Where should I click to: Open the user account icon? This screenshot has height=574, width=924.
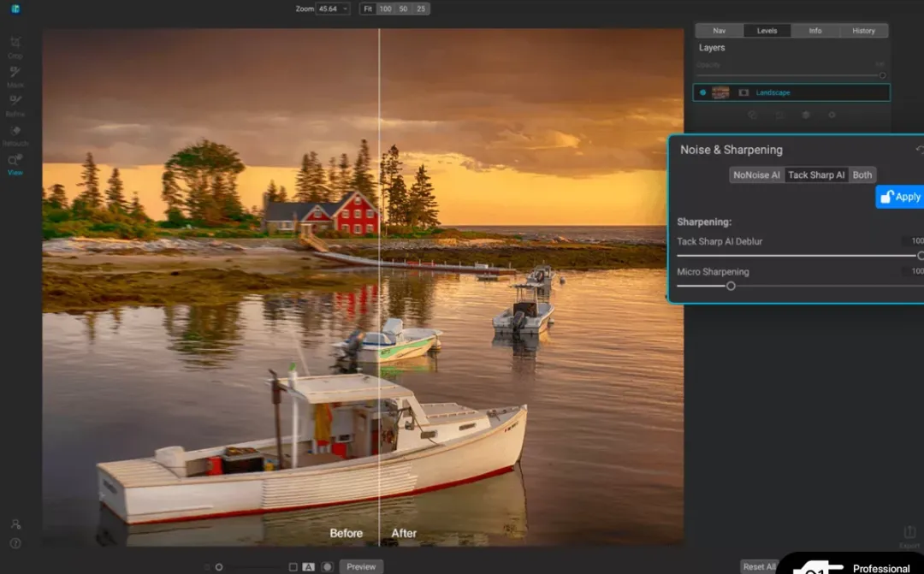coord(16,524)
